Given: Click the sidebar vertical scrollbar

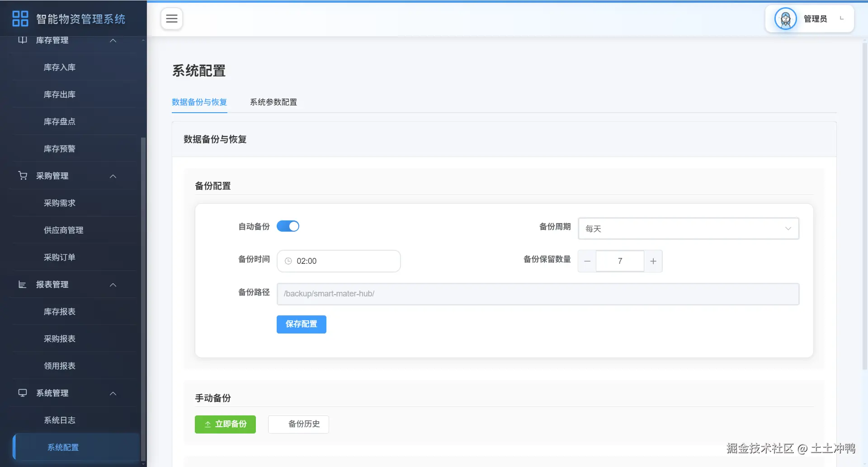Looking at the screenshot, I should pyautogui.click(x=143, y=299).
